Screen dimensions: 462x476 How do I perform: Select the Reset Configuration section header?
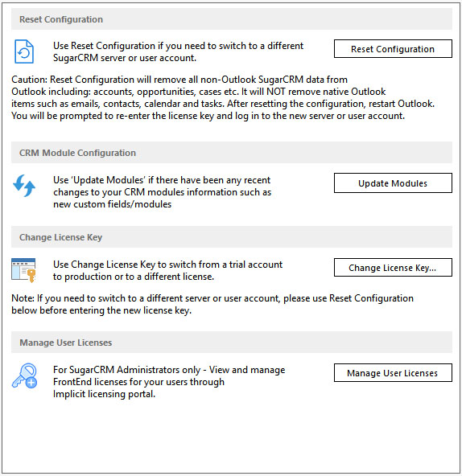(232, 19)
